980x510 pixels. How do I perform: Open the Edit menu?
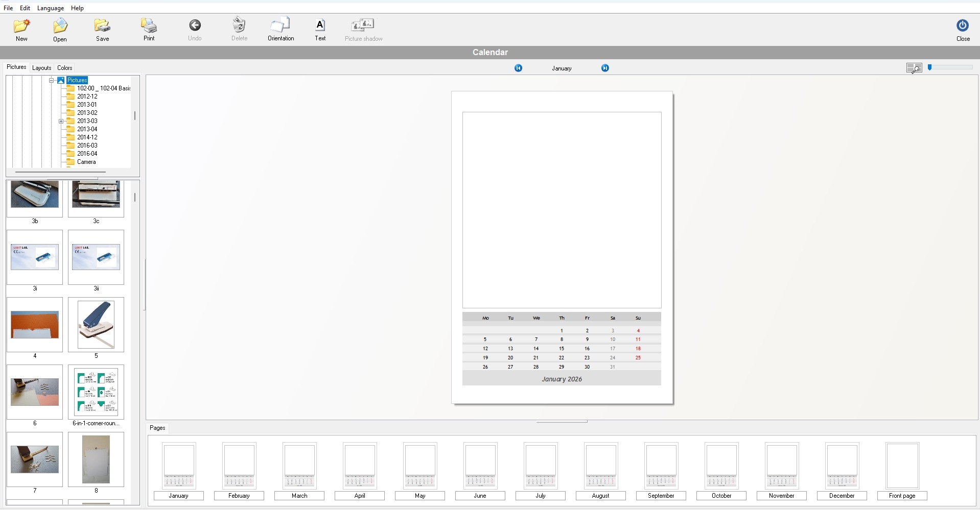pyautogui.click(x=25, y=8)
